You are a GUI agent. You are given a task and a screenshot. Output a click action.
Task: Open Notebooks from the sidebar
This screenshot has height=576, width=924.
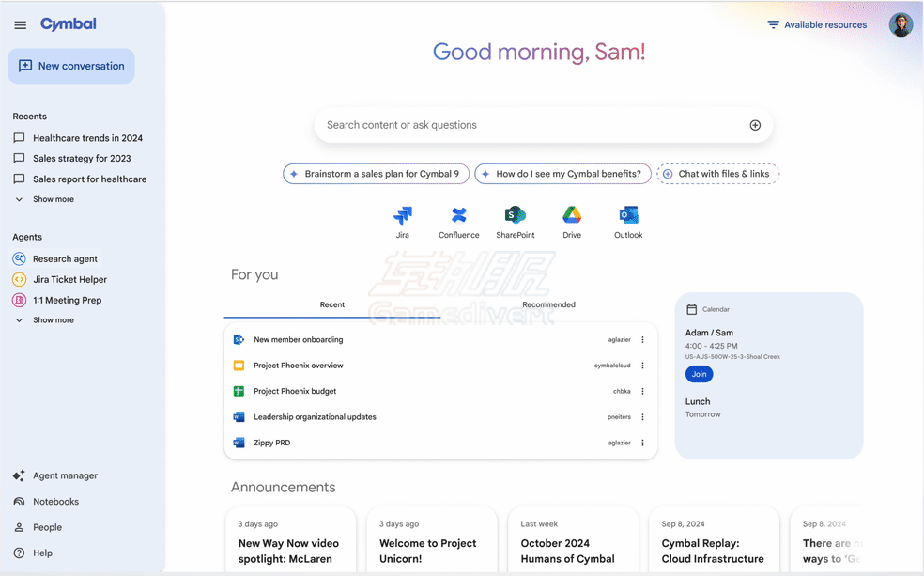[46, 502]
